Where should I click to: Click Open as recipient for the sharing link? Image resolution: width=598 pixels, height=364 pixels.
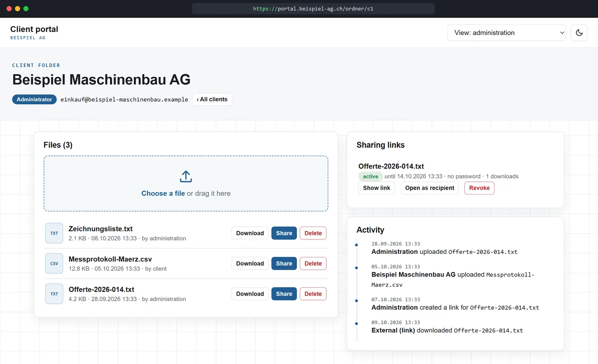(x=430, y=188)
